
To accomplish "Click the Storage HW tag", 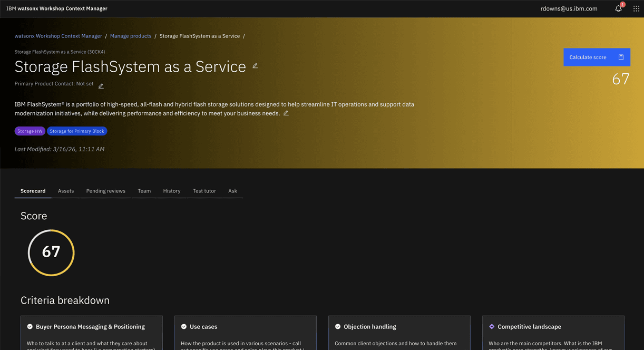I will pos(30,131).
